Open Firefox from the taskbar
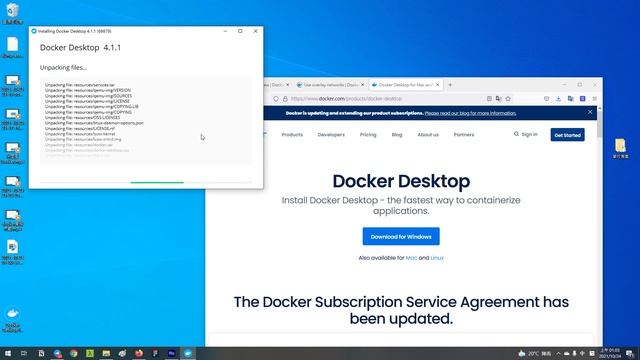Screen dimensions: 640x360 tap(139, 353)
